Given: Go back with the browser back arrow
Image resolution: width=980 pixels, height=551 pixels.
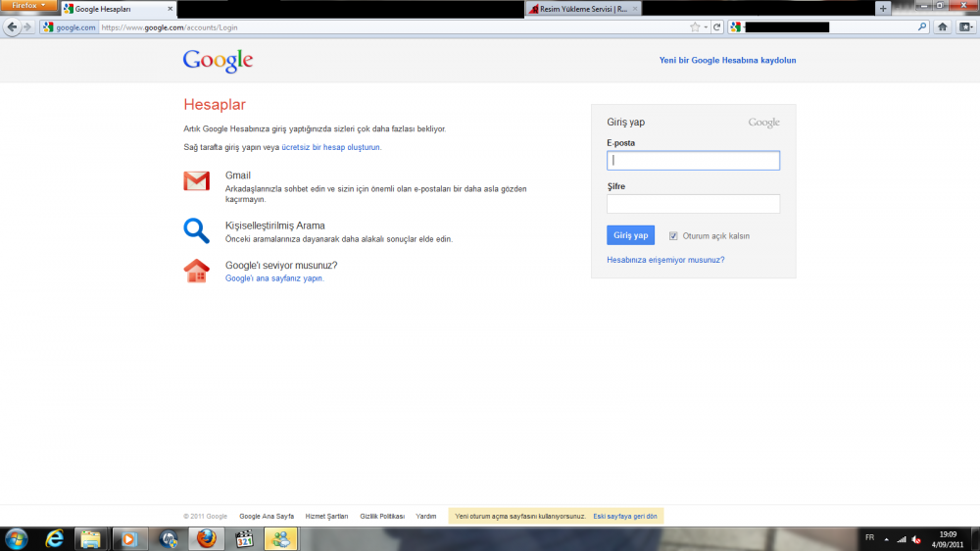Looking at the screenshot, I should tap(12, 26).
